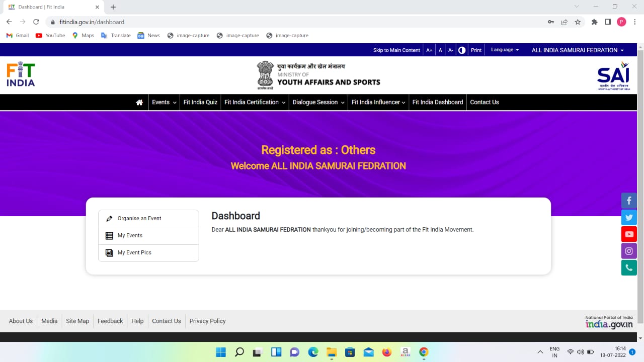The height and width of the screenshot is (362, 644).
Task: Click the browser address bar URL
Action: 92,22
